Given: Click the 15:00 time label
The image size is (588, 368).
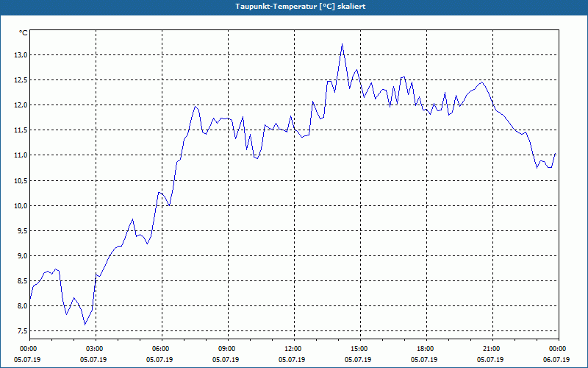Looking at the screenshot, I should pos(360,349).
